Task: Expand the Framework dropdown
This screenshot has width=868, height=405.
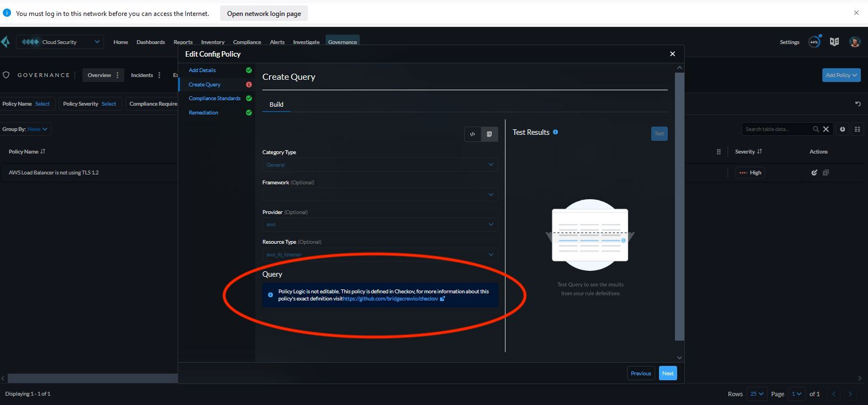Action: (x=380, y=194)
